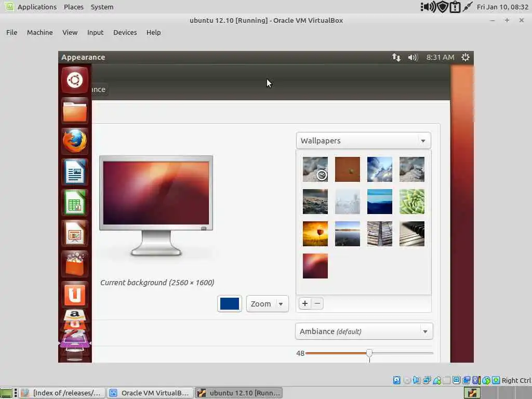Click the show desktop icon in taskbar
This screenshot has height=399, width=532.
click(6, 393)
